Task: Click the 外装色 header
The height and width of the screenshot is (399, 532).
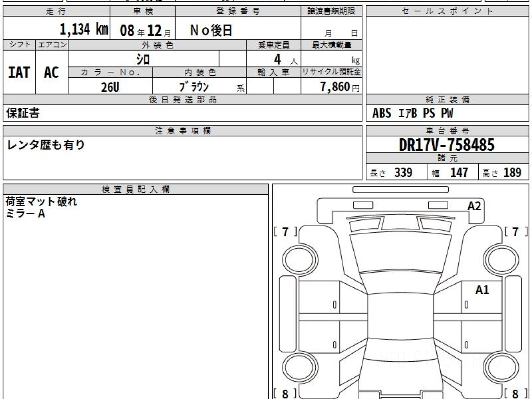Action: (157, 45)
